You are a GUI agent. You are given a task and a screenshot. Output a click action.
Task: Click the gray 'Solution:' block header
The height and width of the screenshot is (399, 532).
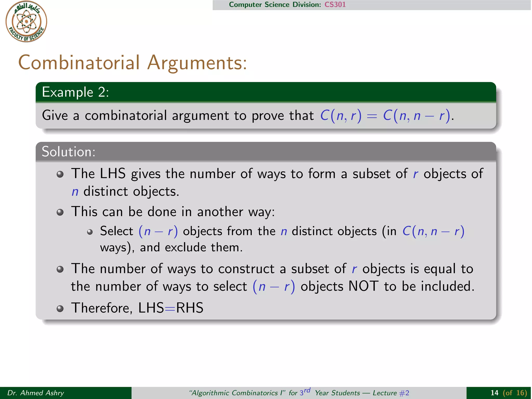(x=69, y=152)
